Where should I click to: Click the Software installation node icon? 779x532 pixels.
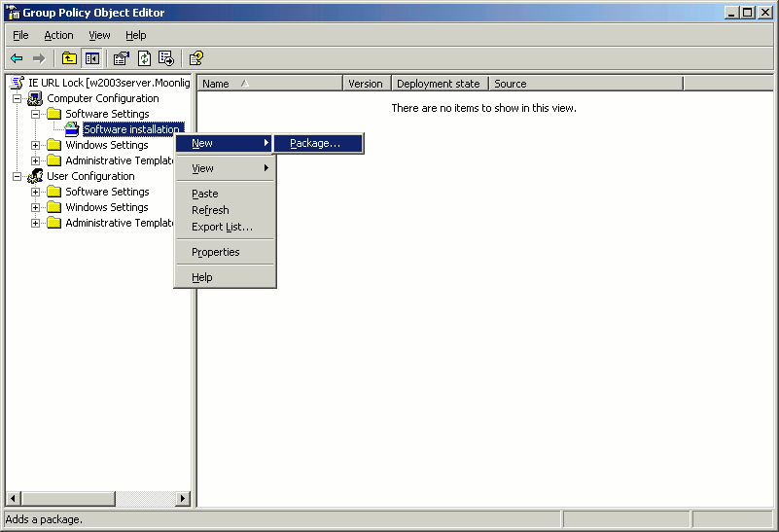pyautogui.click(x=72, y=129)
